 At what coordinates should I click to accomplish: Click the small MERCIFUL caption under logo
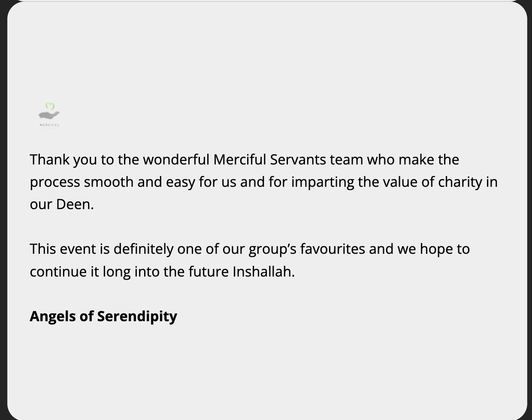coord(49,125)
